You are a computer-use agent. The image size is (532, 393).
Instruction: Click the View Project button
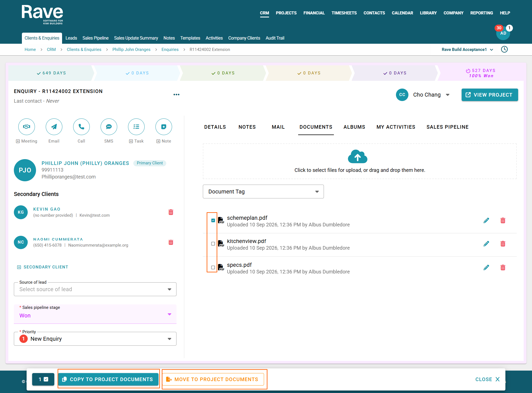click(490, 95)
